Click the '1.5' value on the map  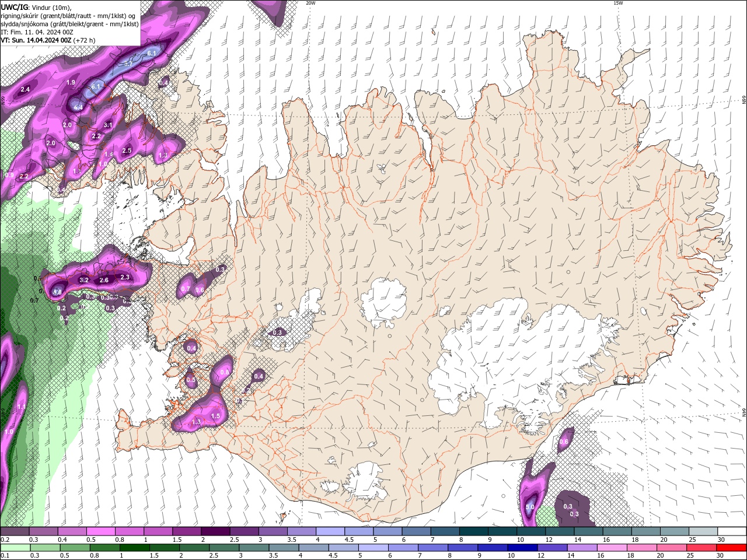(x=215, y=416)
